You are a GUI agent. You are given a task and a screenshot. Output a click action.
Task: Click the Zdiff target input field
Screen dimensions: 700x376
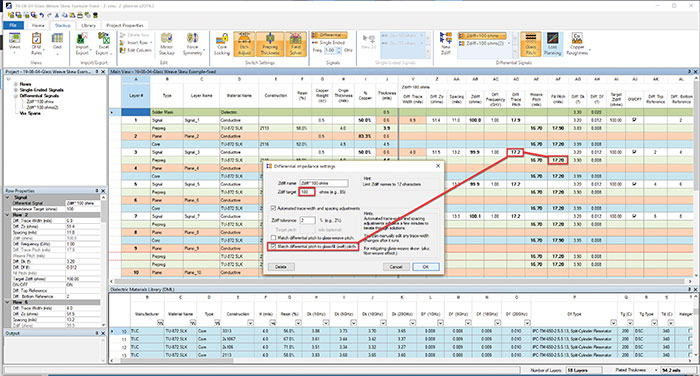pos(307,192)
